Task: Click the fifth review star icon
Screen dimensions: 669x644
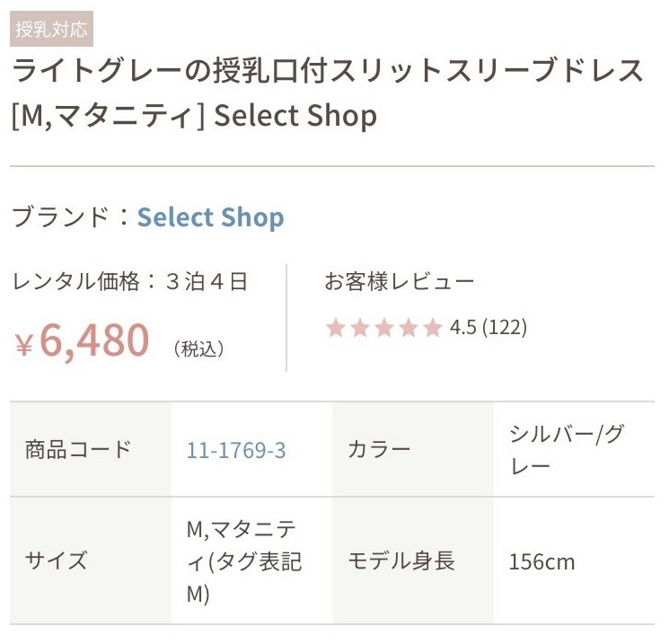Action: pyautogui.click(x=433, y=328)
